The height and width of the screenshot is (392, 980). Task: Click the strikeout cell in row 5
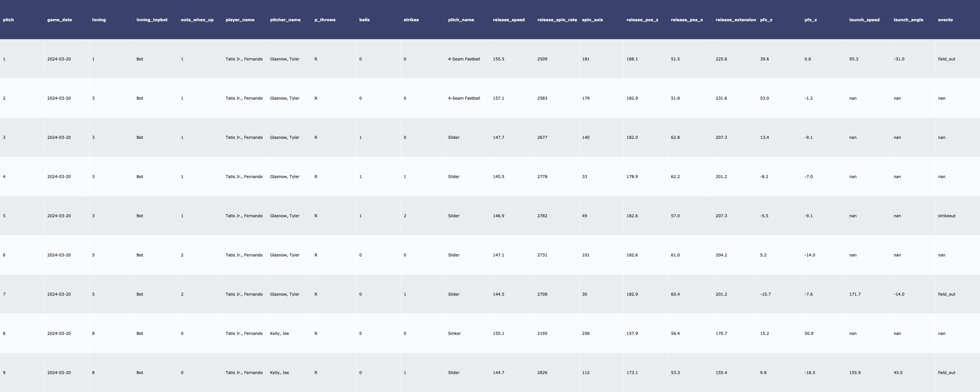pos(947,216)
